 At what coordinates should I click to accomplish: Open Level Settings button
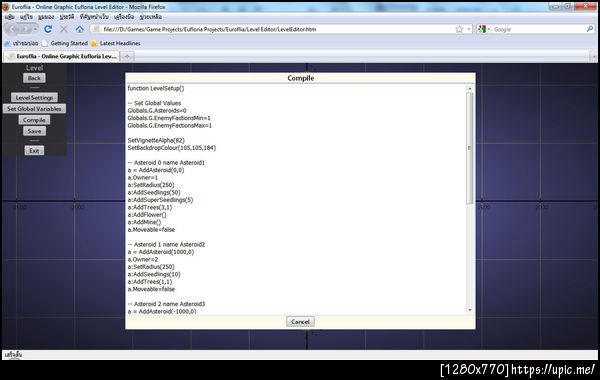[34, 98]
